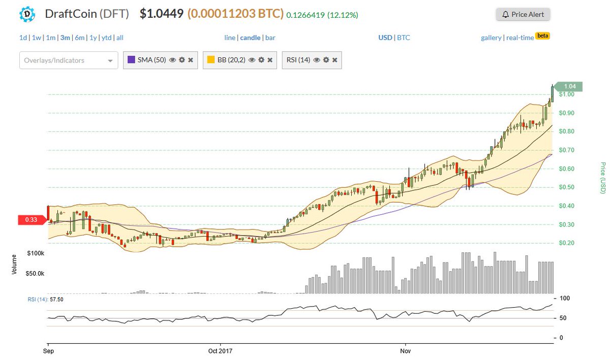The width and height of the screenshot is (610, 364).
Task: Select the 1m time range
Action: (50, 38)
